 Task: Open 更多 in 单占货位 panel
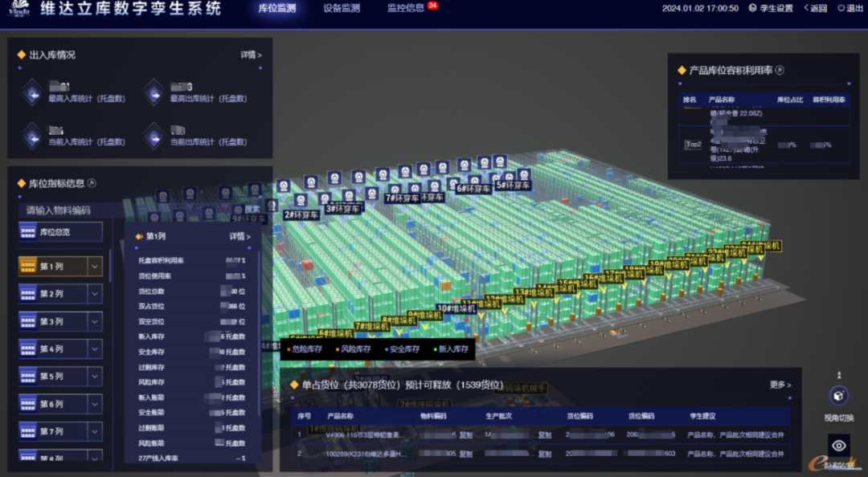tap(780, 385)
